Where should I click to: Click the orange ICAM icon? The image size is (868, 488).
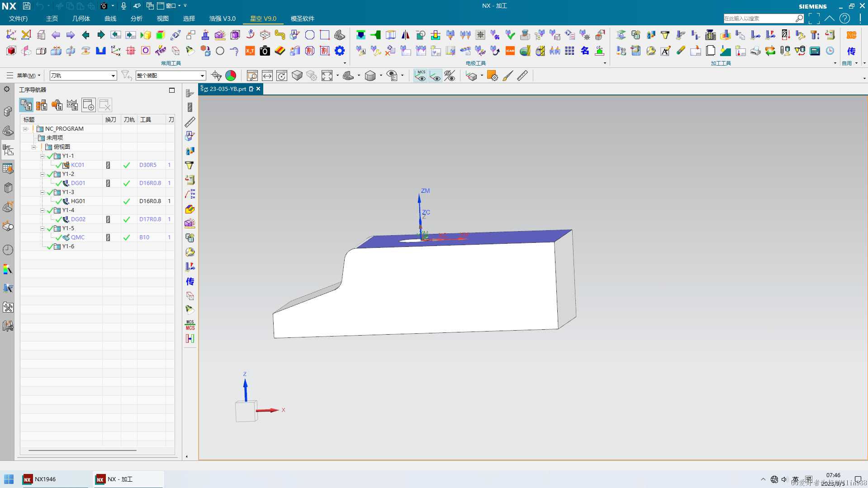[x=510, y=51]
